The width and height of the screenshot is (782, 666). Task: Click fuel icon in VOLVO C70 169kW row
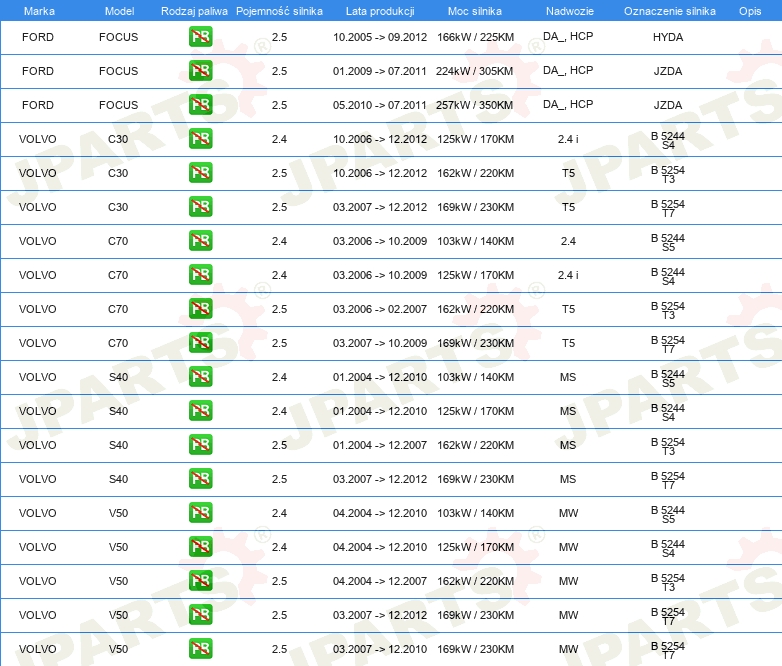coord(200,343)
